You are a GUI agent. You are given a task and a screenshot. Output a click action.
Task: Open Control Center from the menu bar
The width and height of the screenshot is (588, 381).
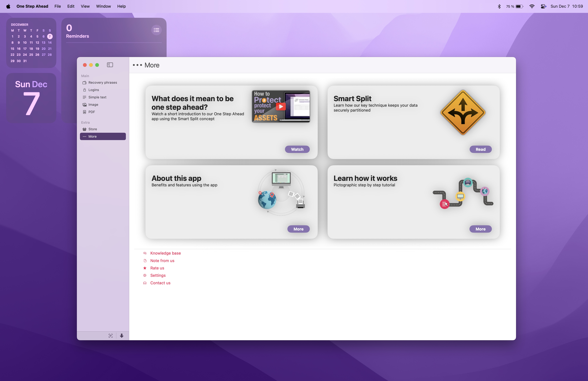click(x=543, y=6)
